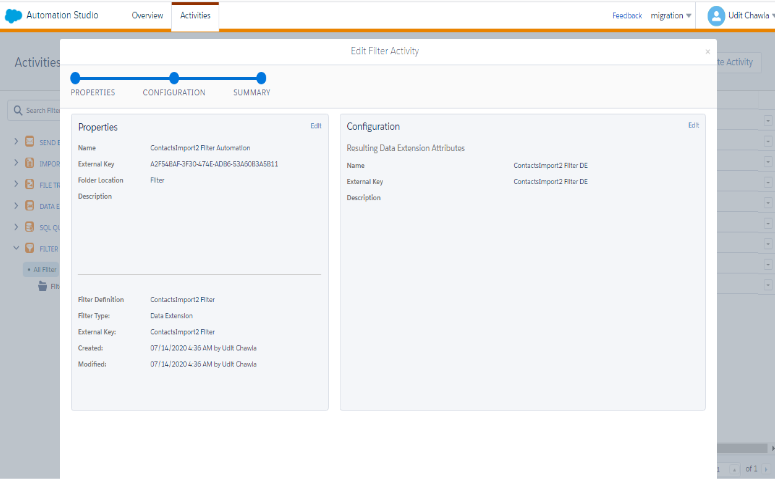Click the Filter activity icon
The width and height of the screenshot is (775, 492).
coord(30,247)
